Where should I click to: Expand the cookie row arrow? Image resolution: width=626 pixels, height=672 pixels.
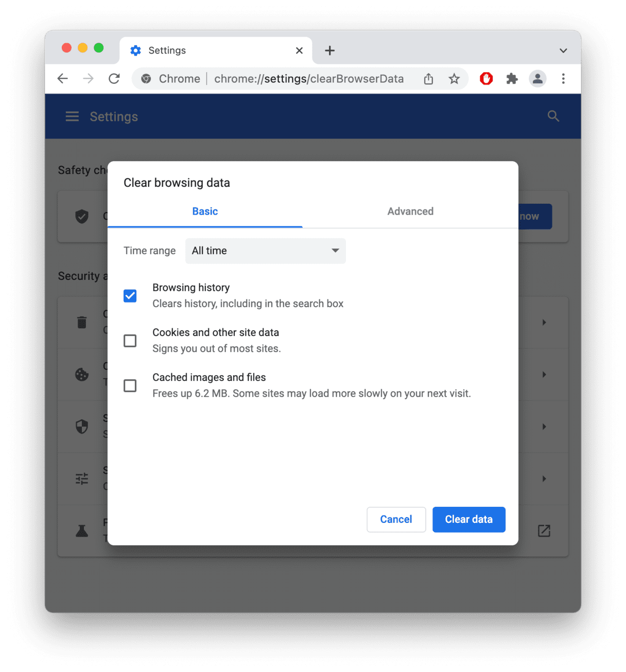[x=544, y=375]
